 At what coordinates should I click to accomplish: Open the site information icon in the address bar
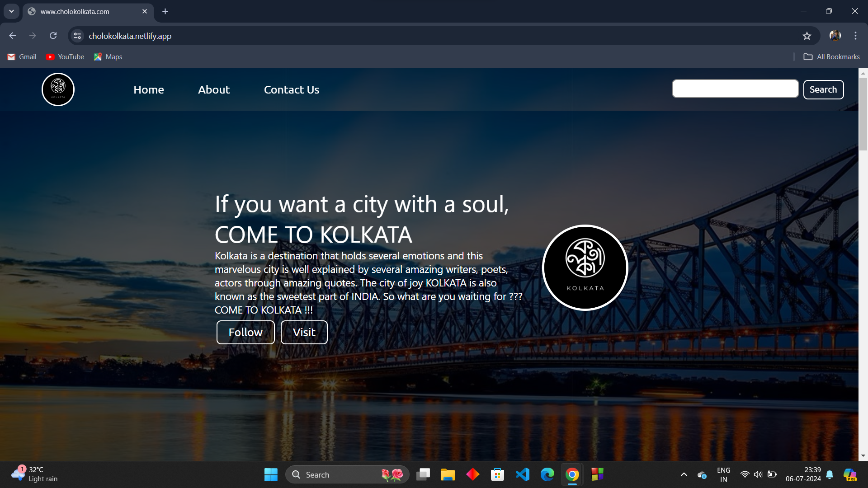(77, 36)
